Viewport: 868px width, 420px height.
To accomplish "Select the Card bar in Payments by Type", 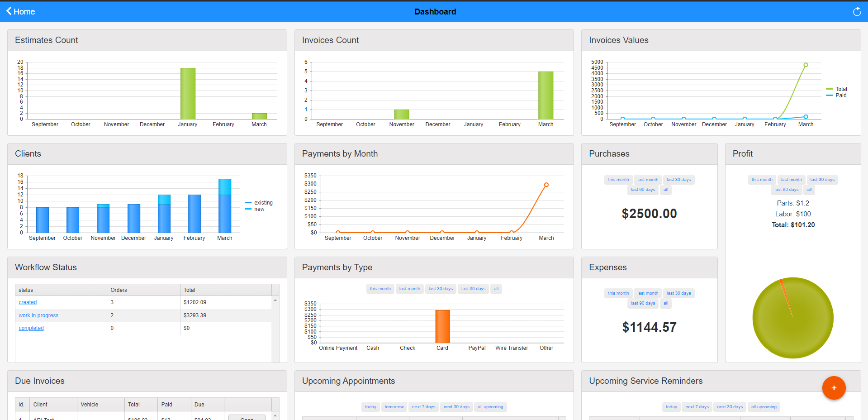I will click(442, 326).
